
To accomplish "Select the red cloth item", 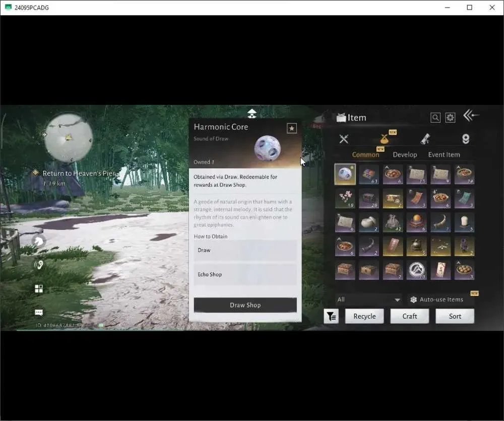I will pos(417,199).
